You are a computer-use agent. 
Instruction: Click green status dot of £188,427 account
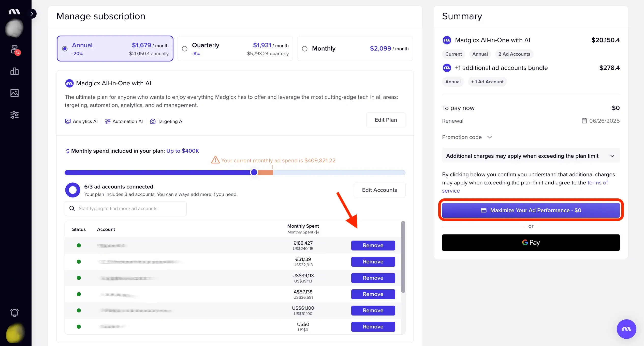click(x=79, y=245)
